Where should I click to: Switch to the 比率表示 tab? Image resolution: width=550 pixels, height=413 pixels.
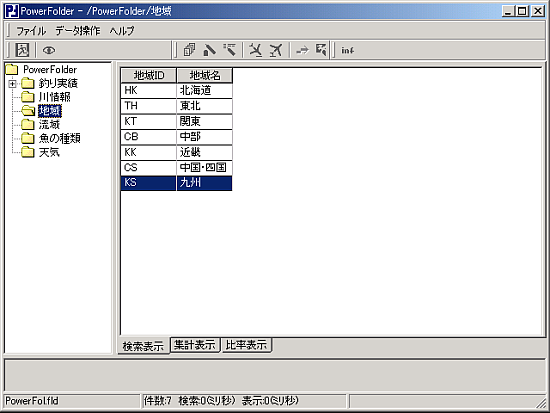point(246,345)
